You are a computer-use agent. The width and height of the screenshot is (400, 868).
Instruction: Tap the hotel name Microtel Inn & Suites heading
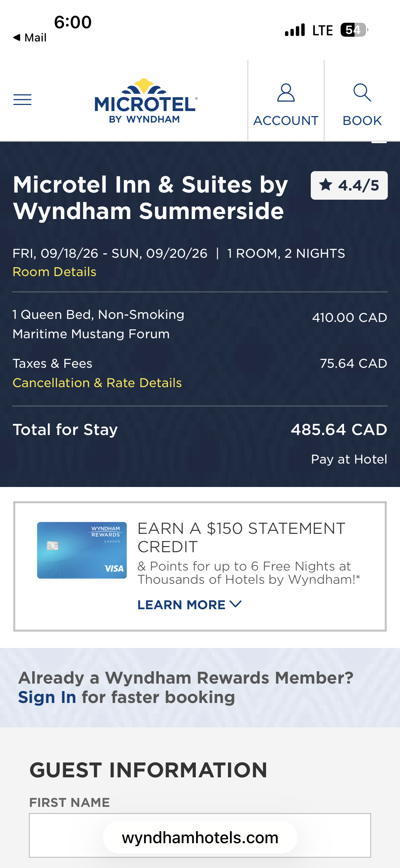pos(150,198)
